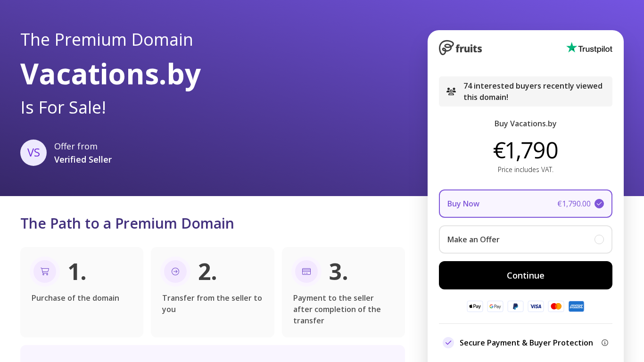Click the VS seller avatar
This screenshot has width=644, height=362.
click(x=33, y=153)
